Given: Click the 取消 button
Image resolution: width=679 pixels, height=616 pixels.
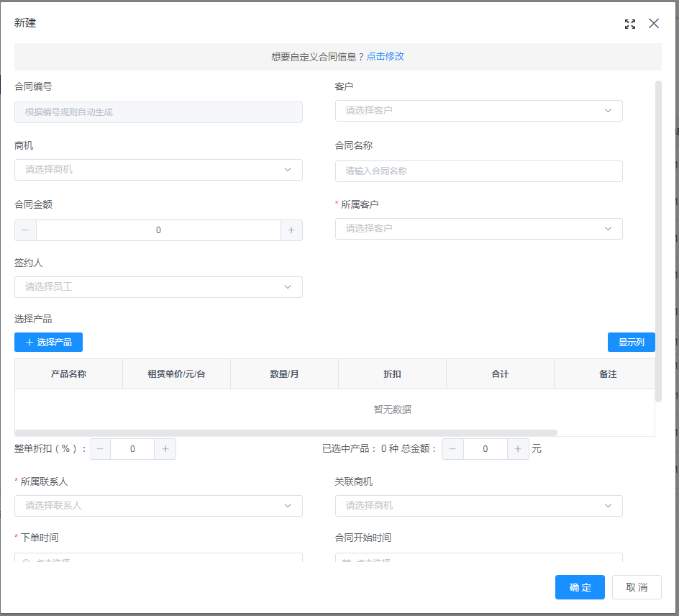Looking at the screenshot, I should point(637,587).
